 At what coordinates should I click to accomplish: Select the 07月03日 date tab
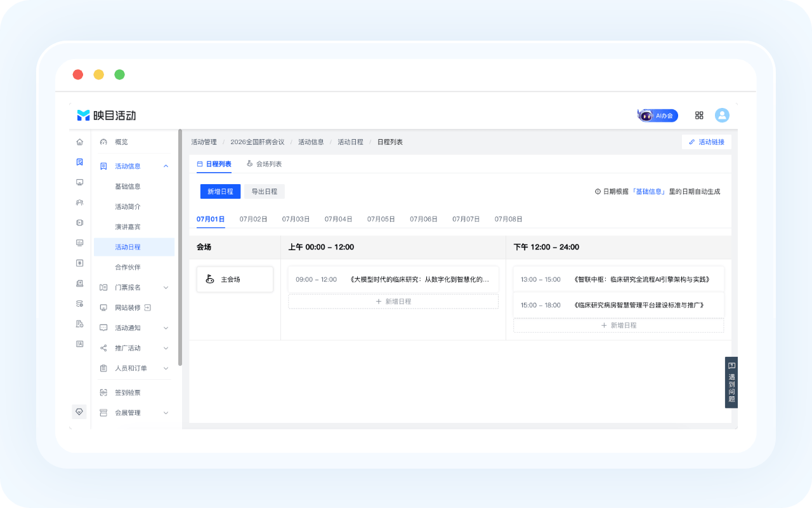click(296, 219)
